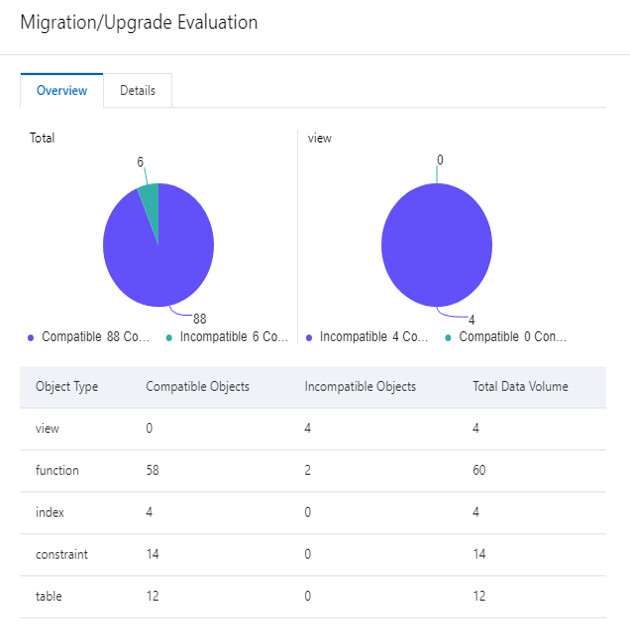Switch to the Overview tab
630x636 pixels.
coord(62,90)
